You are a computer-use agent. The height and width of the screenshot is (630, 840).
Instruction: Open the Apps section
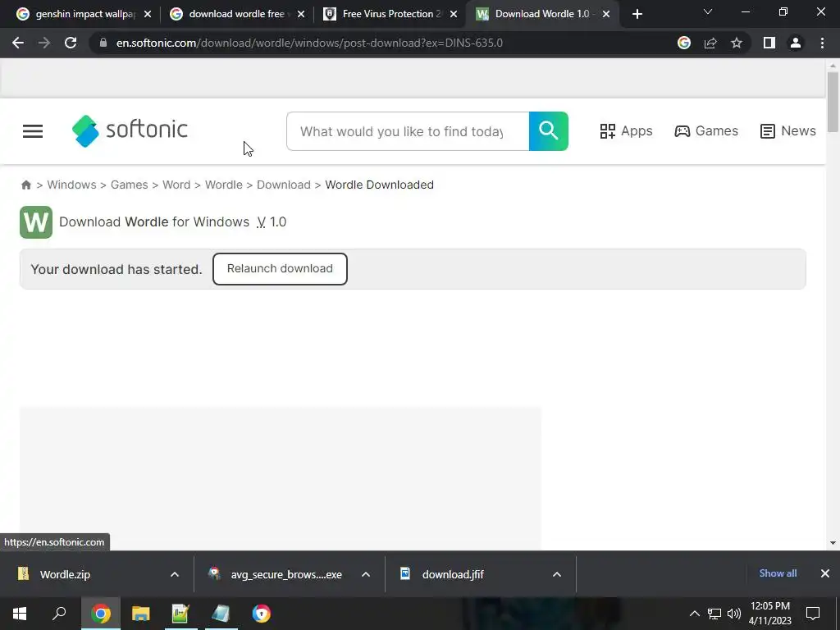(x=626, y=131)
